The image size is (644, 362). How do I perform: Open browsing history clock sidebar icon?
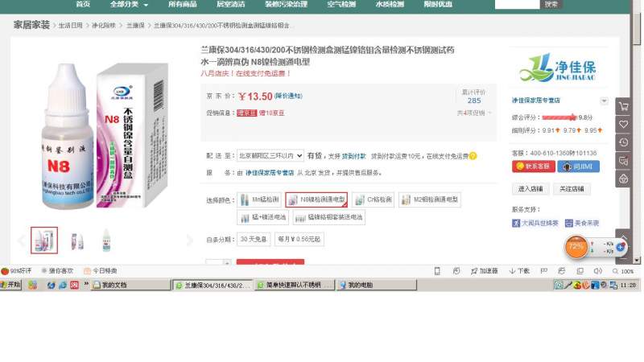[623, 142]
